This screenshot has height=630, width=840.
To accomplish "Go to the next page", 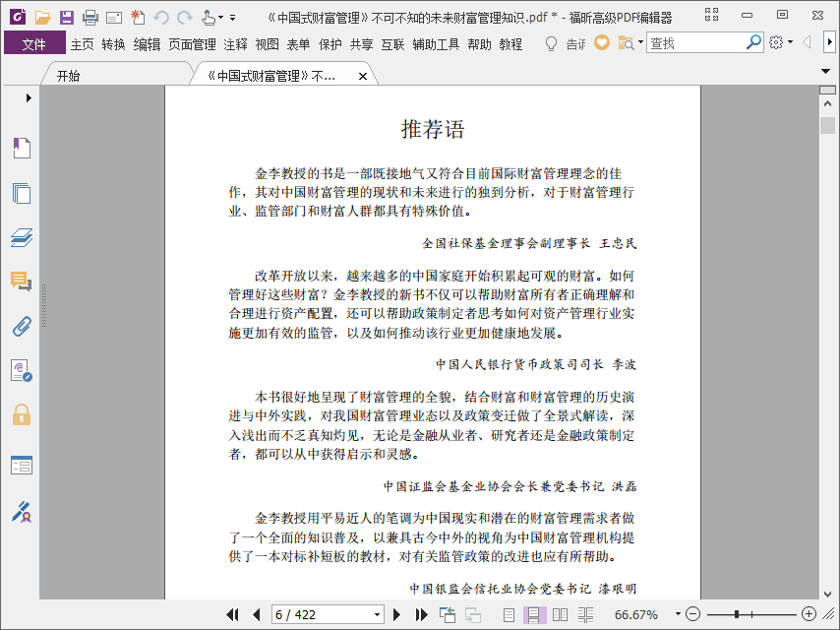I will click(x=396, y=614).
